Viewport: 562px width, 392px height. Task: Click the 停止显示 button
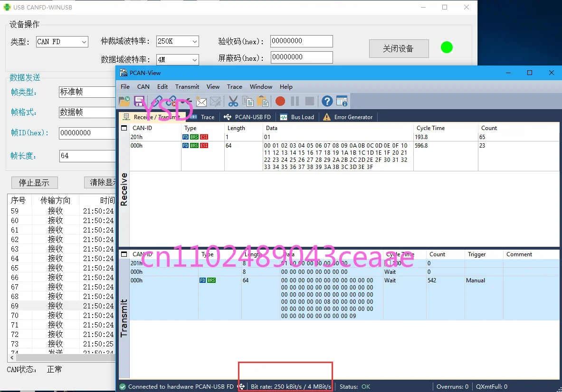tap(34, 183)
